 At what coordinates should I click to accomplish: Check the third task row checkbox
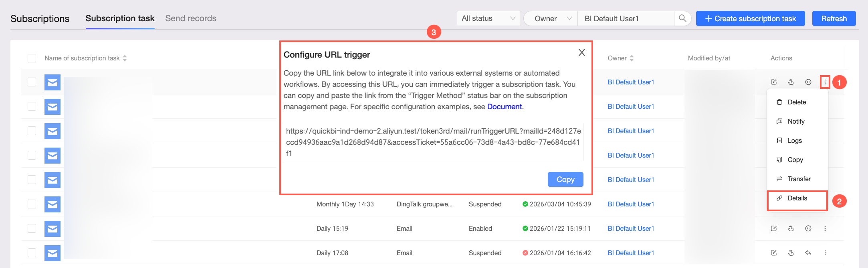32,131
